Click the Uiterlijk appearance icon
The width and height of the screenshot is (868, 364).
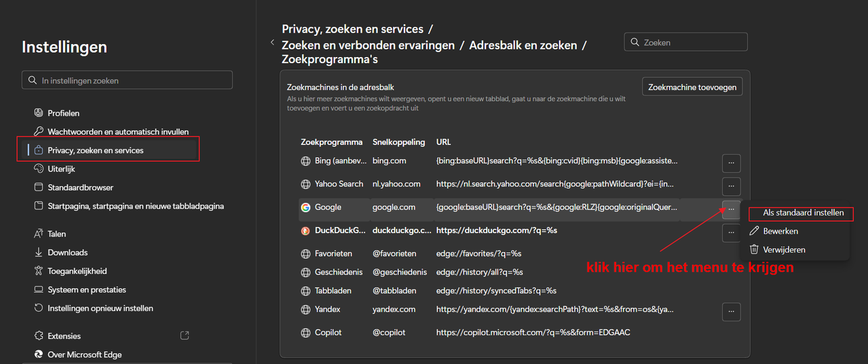pos(39,169)
